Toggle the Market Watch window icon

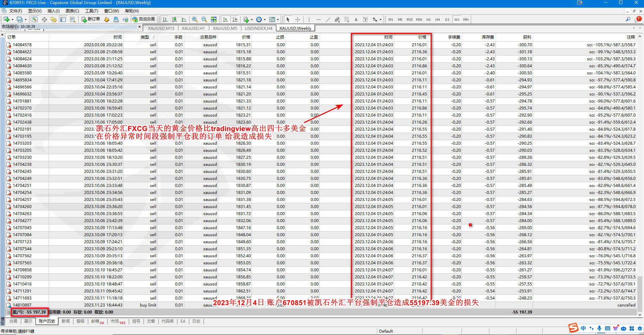coord(35,19)
